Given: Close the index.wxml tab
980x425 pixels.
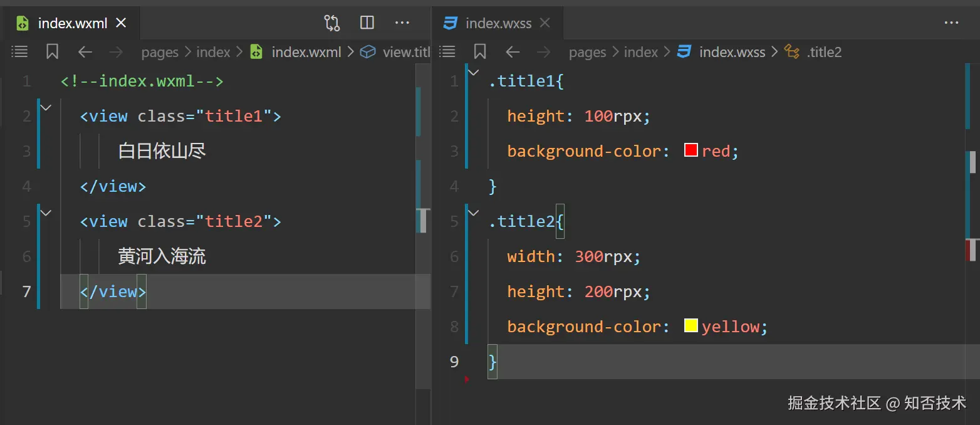Looking at the screenshot, I should pyautogui.click(x=122, y=23).
